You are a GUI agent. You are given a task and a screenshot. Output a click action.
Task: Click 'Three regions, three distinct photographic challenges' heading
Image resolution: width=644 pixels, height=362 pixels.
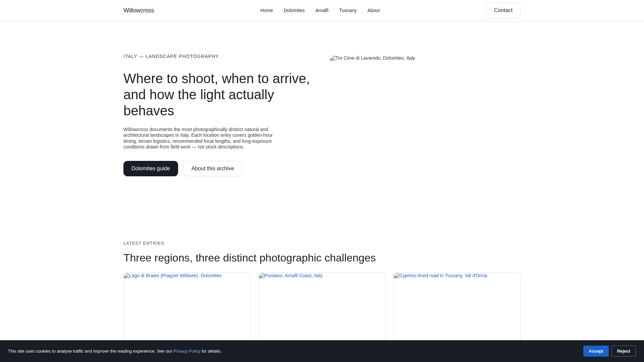(x=250, y=258)
